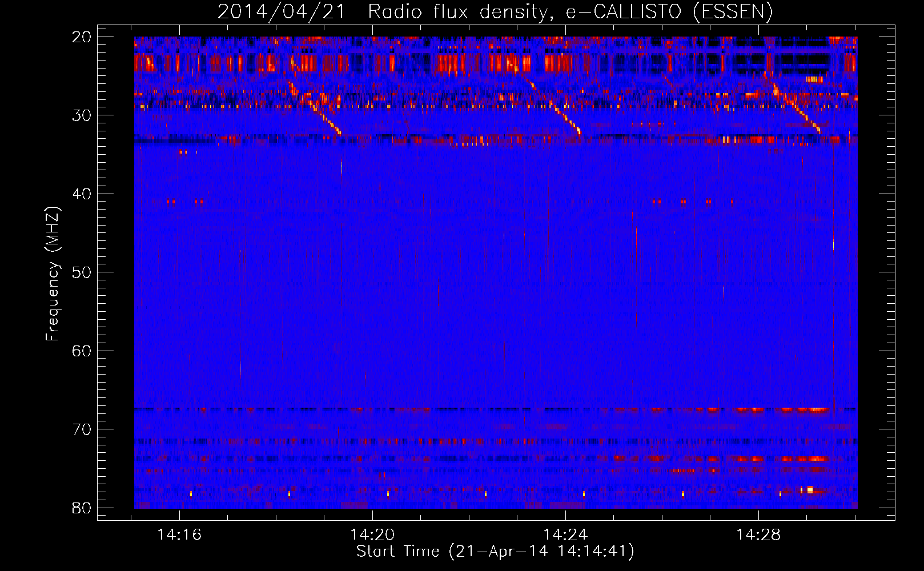Screen dimensions: 924x571
Task: Click the "Start Time (21-Apr-14 14:14:41)" label
Action: tap(495, 552)
